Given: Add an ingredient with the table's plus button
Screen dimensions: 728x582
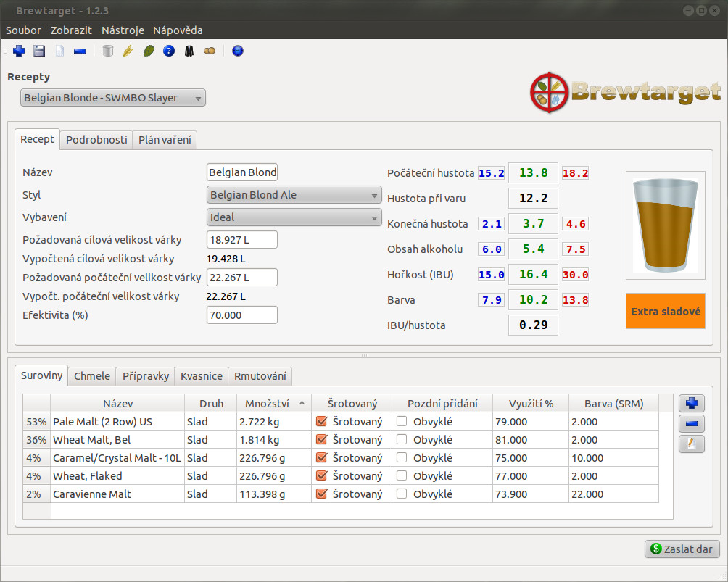Looking at the screenshot, I should click(692, 403).
